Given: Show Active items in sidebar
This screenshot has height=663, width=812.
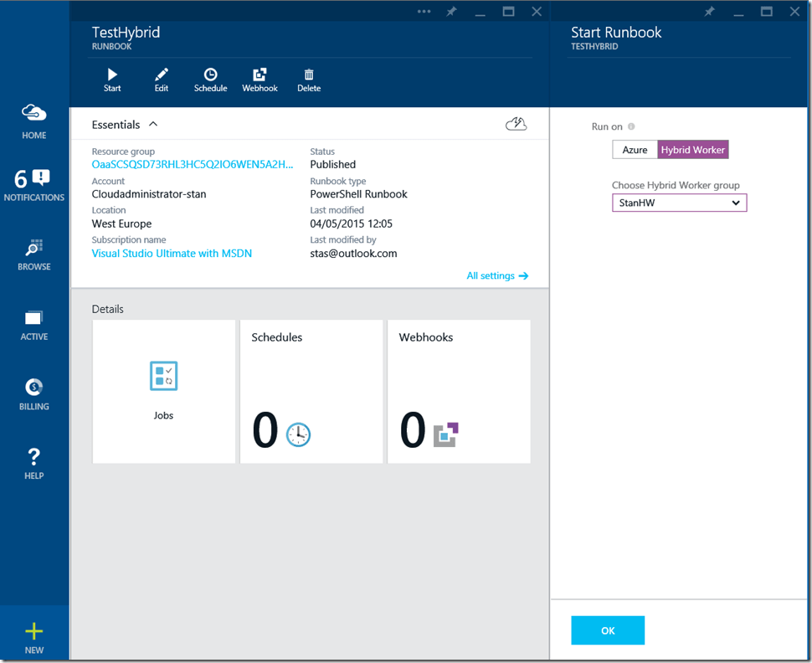Looking at the screenshot, I should click(34, 325).
